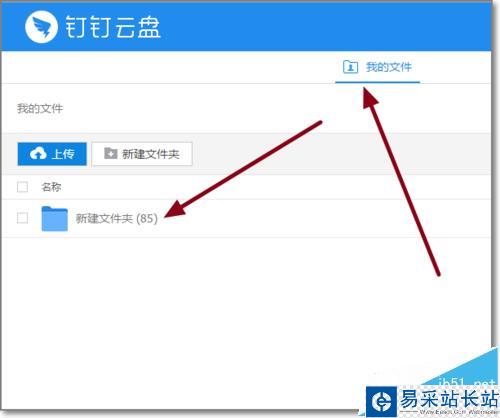Screen dimensions: 500x418
Task: Click the 名称 column header
Action: [x=51, y=187]
